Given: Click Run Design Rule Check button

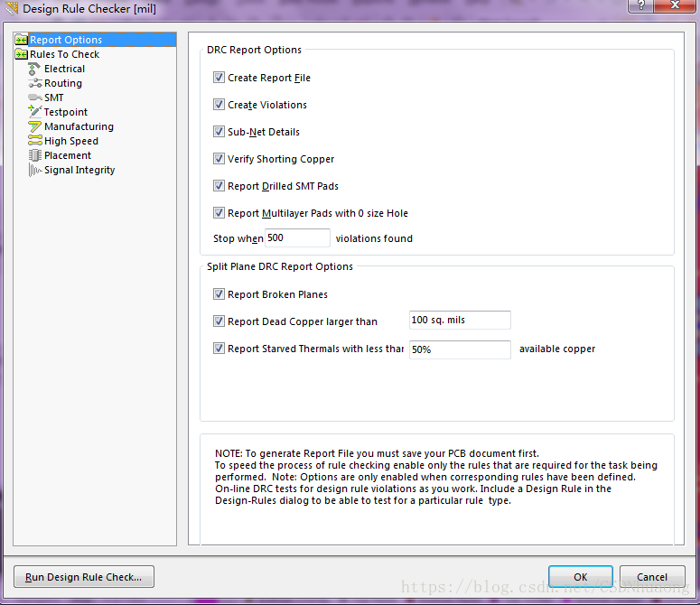Looking at the screenshot, I should tap(84, 577).
